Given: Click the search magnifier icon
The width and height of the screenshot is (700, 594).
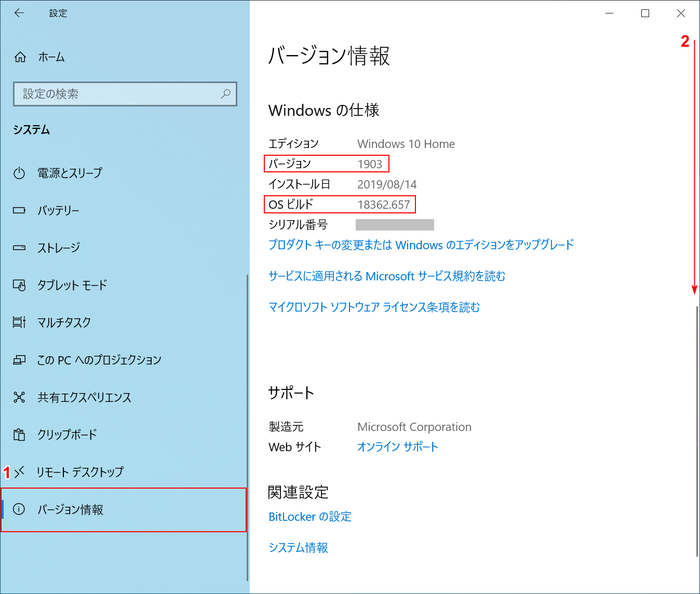Looking at the screenshot, I should [x=225, y=94].
